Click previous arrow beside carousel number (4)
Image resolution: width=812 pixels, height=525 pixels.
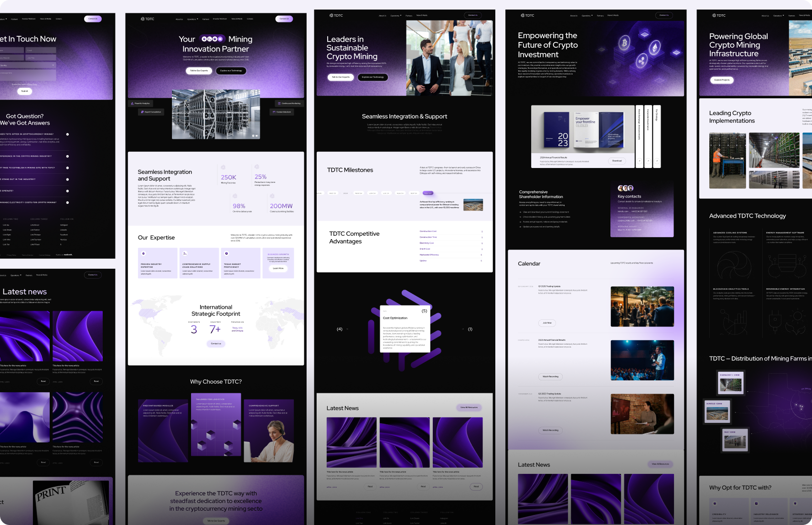tap(347, 329)
